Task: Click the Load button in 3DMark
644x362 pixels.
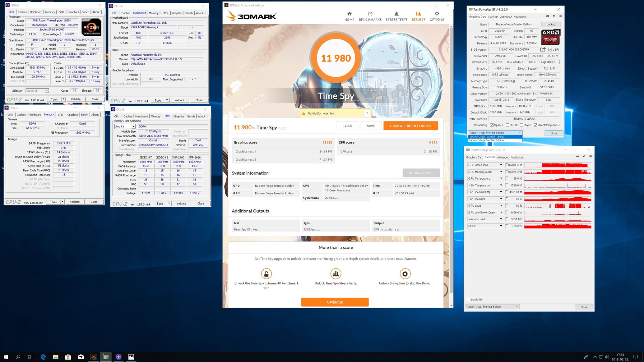Action: pyautogui.click(x=348, y=126)
